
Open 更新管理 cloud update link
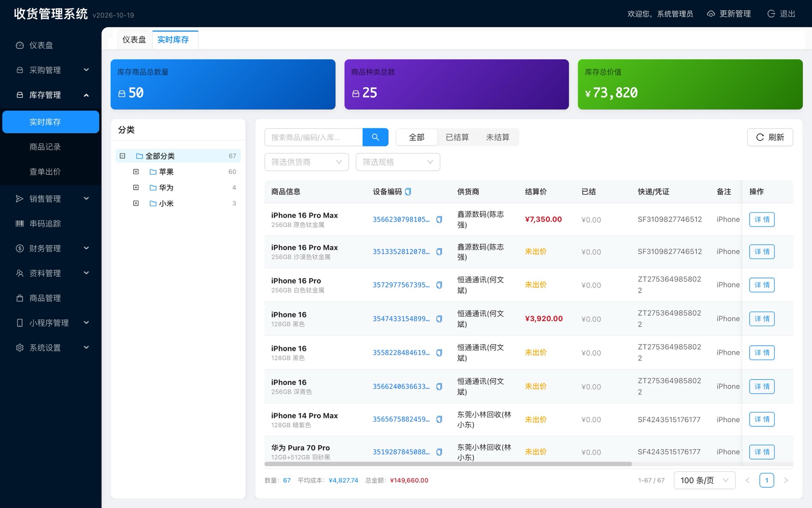click(x=729, y=14)
